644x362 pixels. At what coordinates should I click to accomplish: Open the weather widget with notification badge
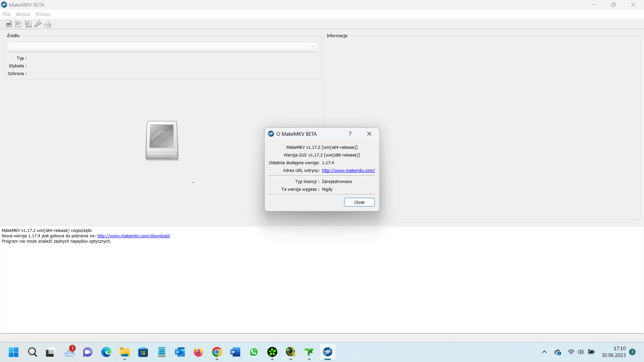coord(70,352)
